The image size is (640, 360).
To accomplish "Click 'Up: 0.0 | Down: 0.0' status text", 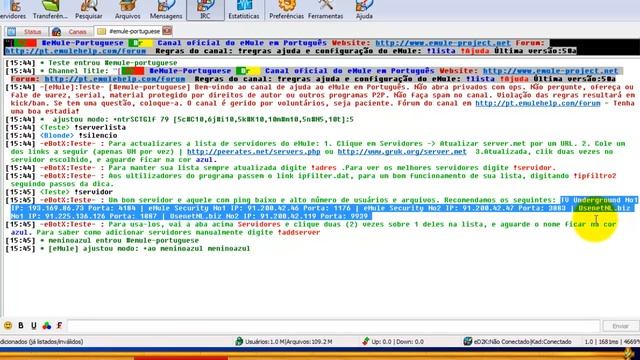I will pyautogui.click(x=398, y=342).
